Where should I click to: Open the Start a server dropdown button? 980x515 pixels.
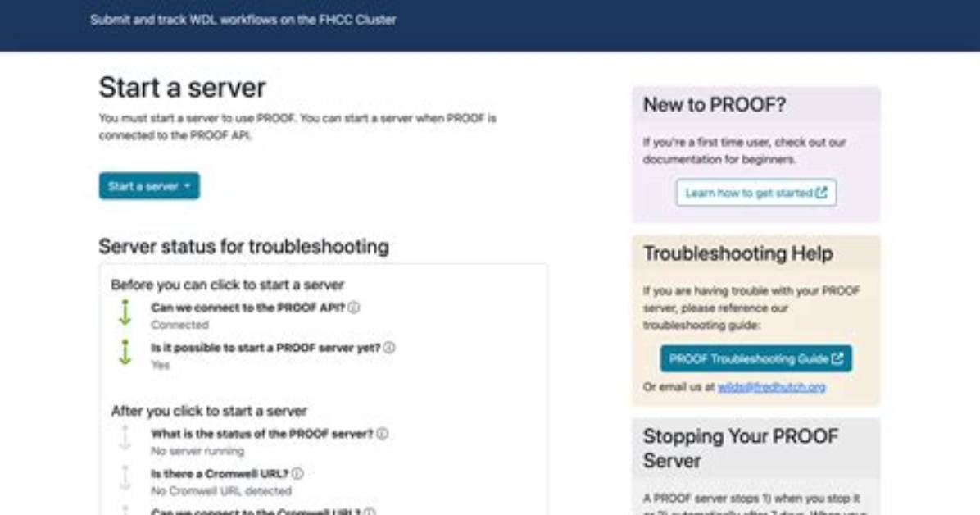coord(149,186)
